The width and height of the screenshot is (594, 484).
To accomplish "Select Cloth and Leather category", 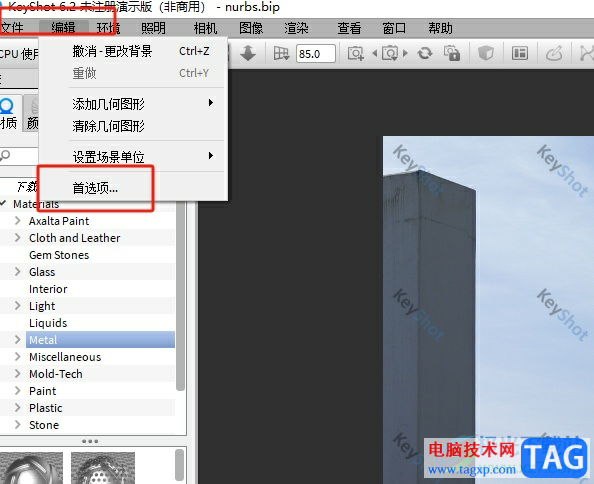I will point(75,238).
